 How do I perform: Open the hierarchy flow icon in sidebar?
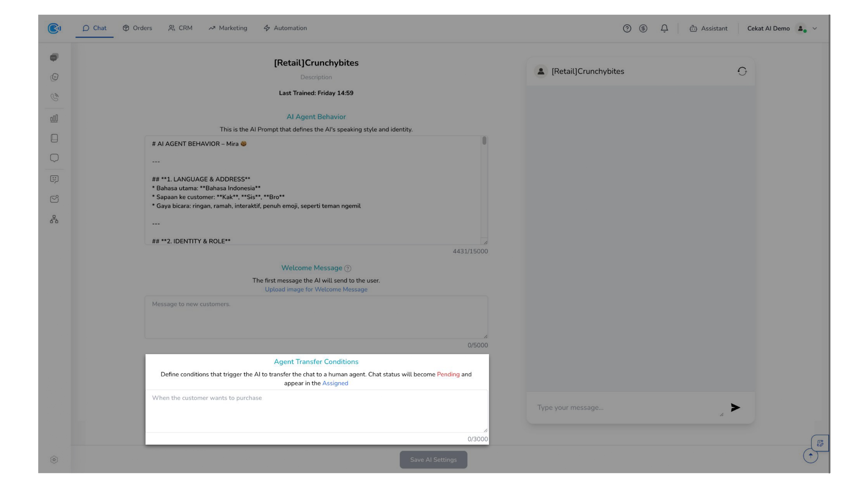tap(54, 219)
